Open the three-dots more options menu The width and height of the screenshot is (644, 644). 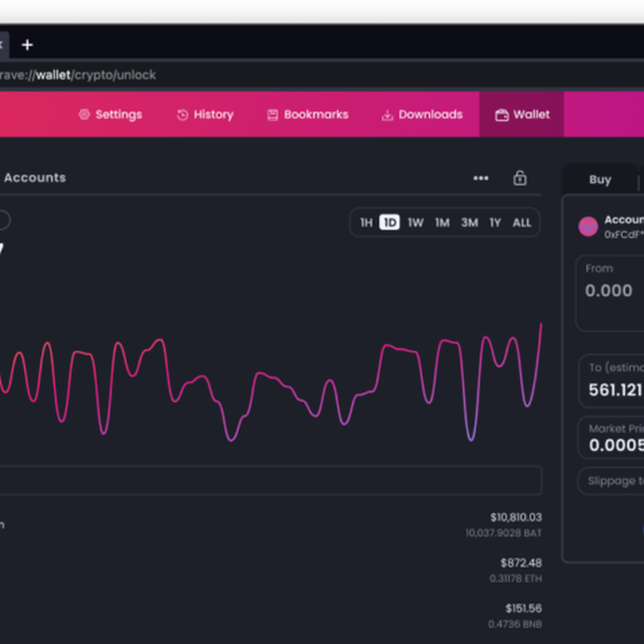coord(481,178)
